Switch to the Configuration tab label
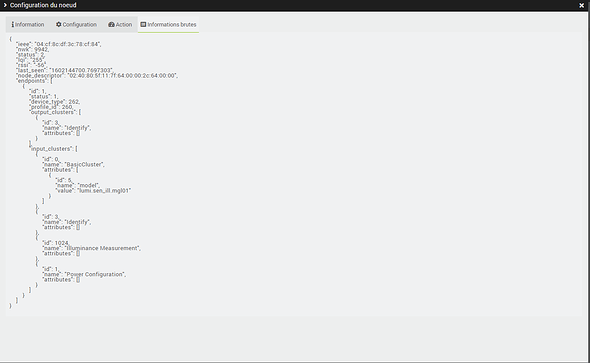Viewport: 590px width, 363px height. pyautogui.click(x=79, y=24)
